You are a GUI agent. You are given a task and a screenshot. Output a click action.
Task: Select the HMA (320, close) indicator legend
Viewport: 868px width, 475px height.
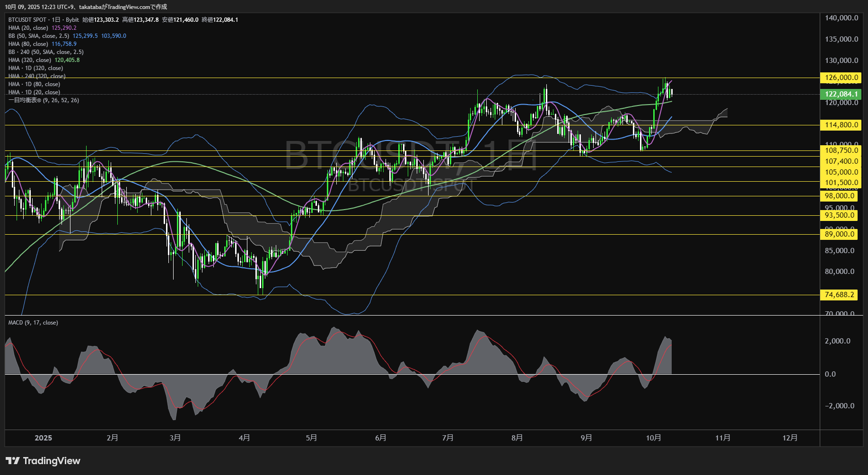pyautogui.click(x=30, y=60)
